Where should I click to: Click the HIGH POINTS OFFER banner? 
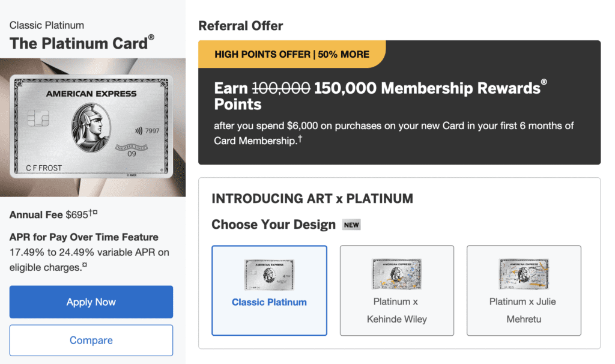coord(292,54)
